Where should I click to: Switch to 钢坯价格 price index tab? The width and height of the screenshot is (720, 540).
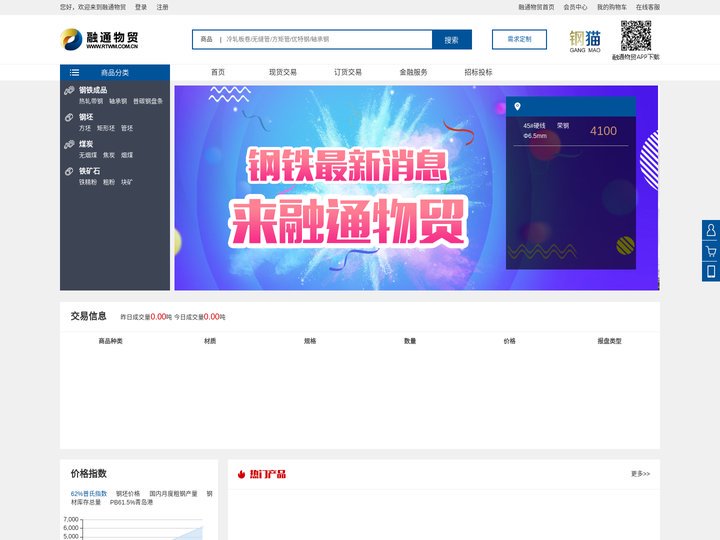pos(128,494)
